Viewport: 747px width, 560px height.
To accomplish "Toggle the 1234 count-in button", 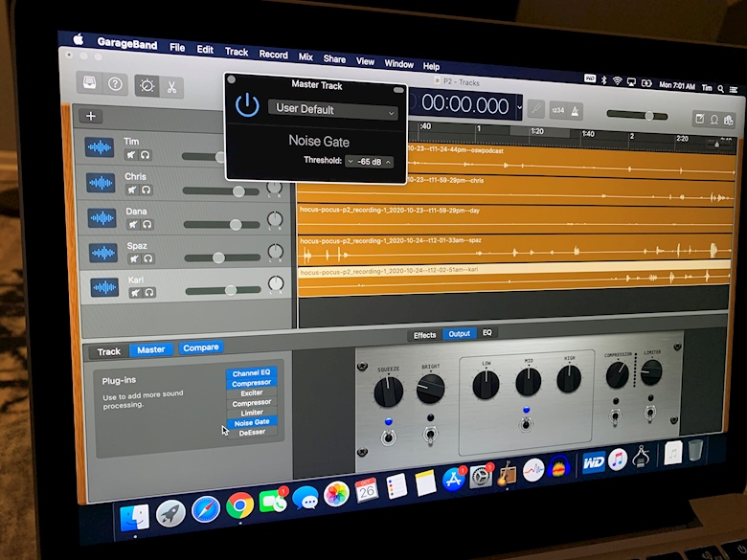I will tap(557, 110).
